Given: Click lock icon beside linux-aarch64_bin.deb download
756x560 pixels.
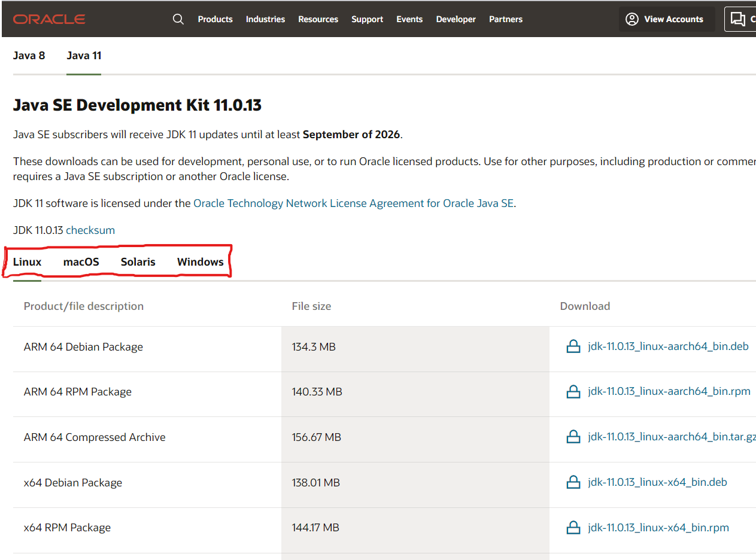Looking at the screenshot, I should tap(573, 346).
